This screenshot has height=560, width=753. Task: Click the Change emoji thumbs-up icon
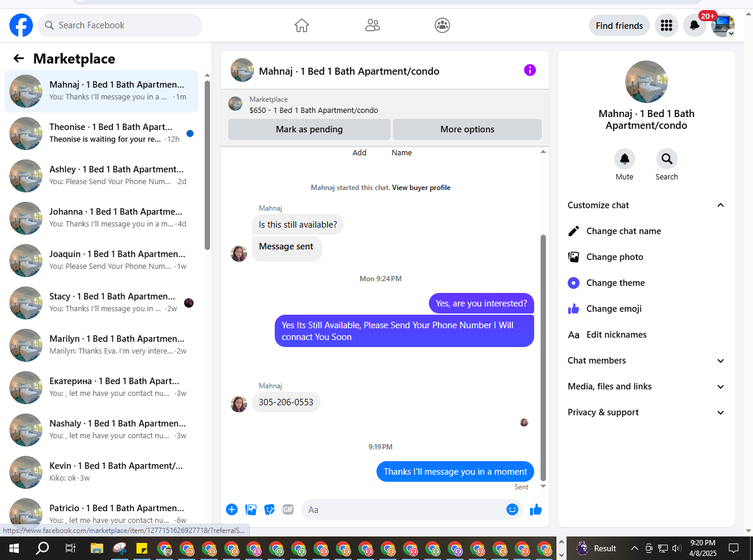574,309
